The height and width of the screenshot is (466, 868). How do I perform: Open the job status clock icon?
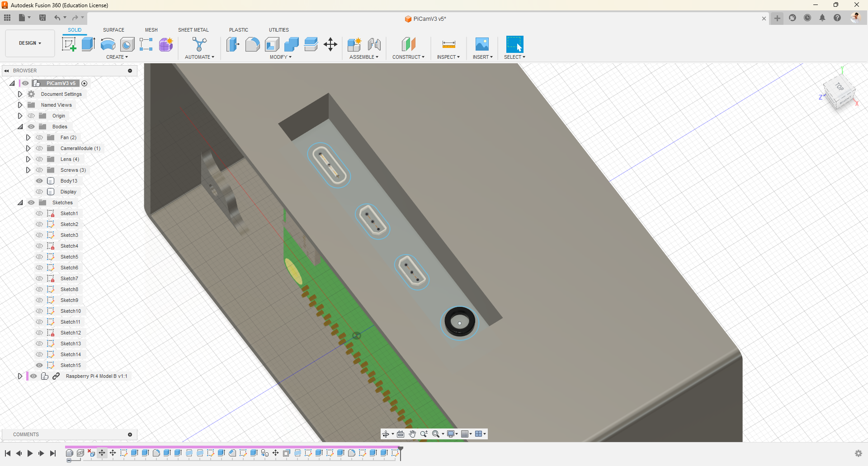[x=807, y=18]
